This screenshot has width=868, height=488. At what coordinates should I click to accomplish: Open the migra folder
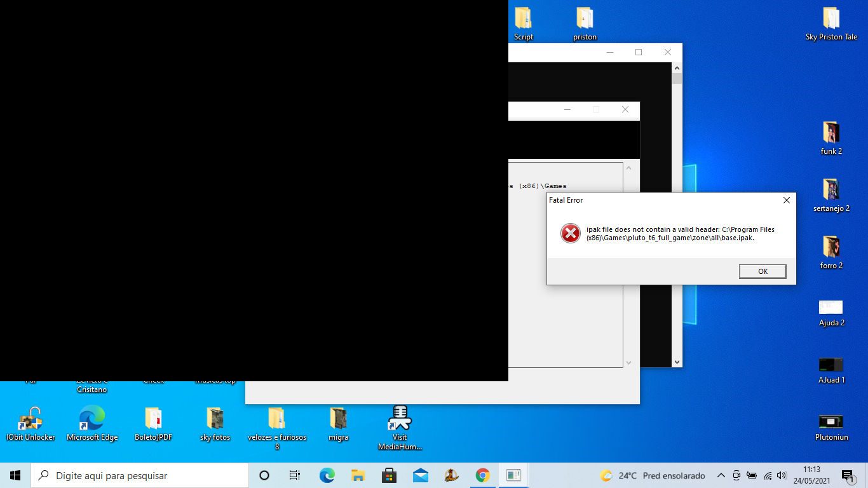click(x=338, y=424)
